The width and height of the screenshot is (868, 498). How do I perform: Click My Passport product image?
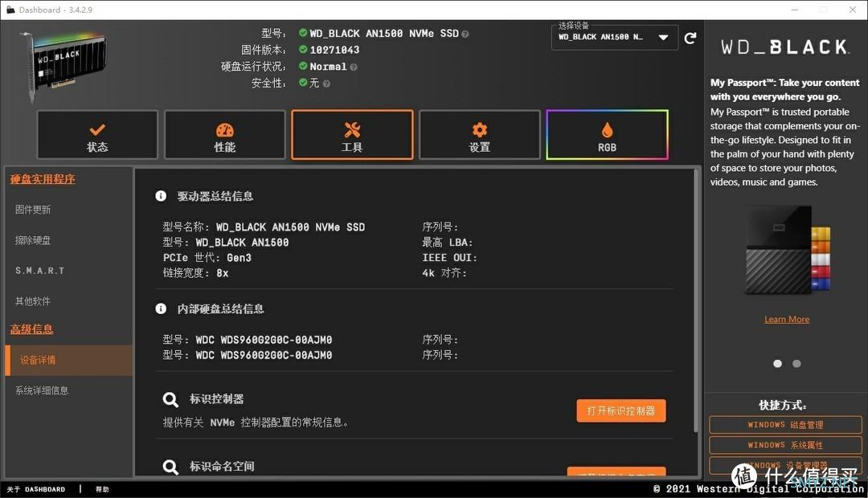point(787,250)
